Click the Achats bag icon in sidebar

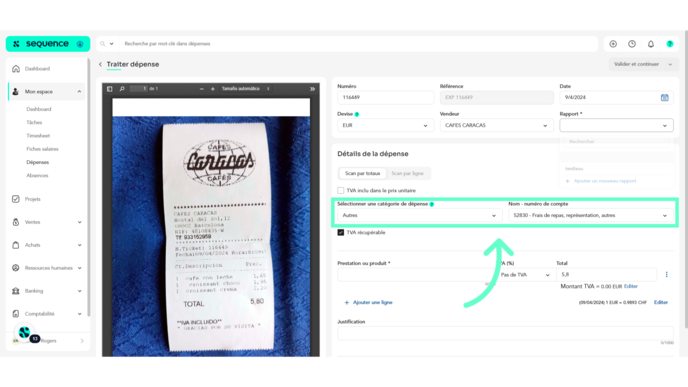(16, 245)
